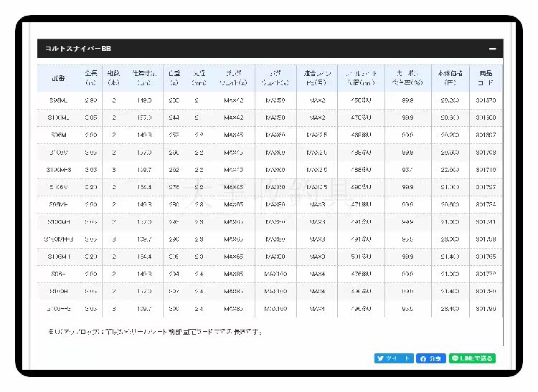Select the S96ML model cell
The height and width of the screenshot is (392, 538).
click(59, 100)
